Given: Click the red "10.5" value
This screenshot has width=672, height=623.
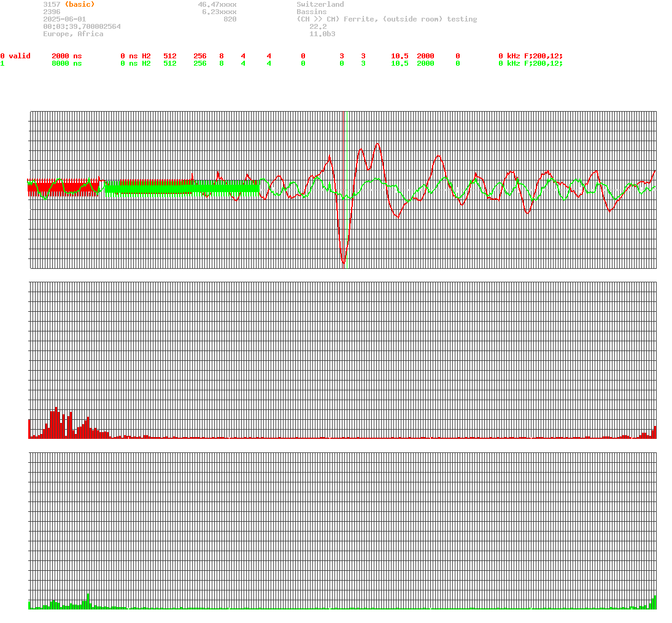Looking at the screenshot, I should [x=400, y=56].
